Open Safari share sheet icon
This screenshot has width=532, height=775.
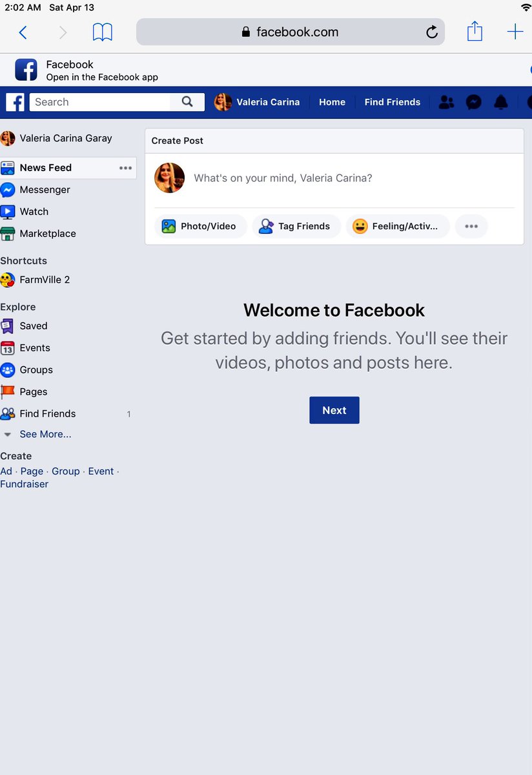tap(475, 31)
